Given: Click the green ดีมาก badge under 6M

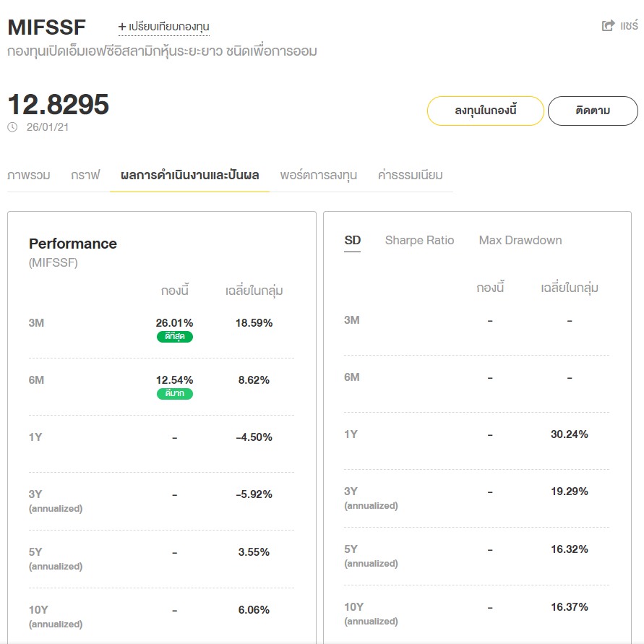Looking at the screenshot, I should click(x=175, y=394).
